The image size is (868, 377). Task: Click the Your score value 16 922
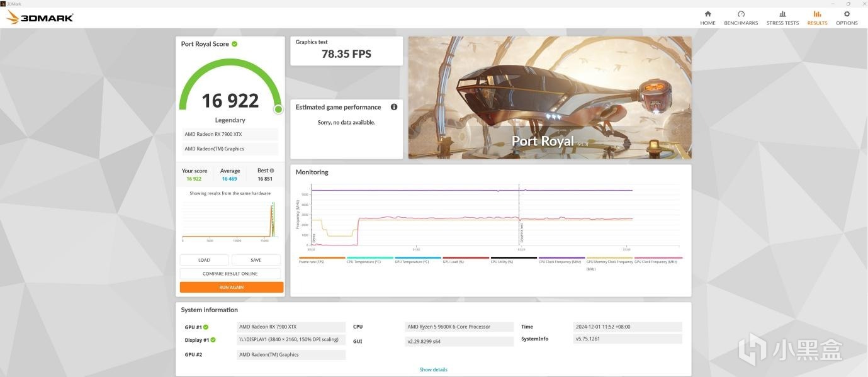194,179
